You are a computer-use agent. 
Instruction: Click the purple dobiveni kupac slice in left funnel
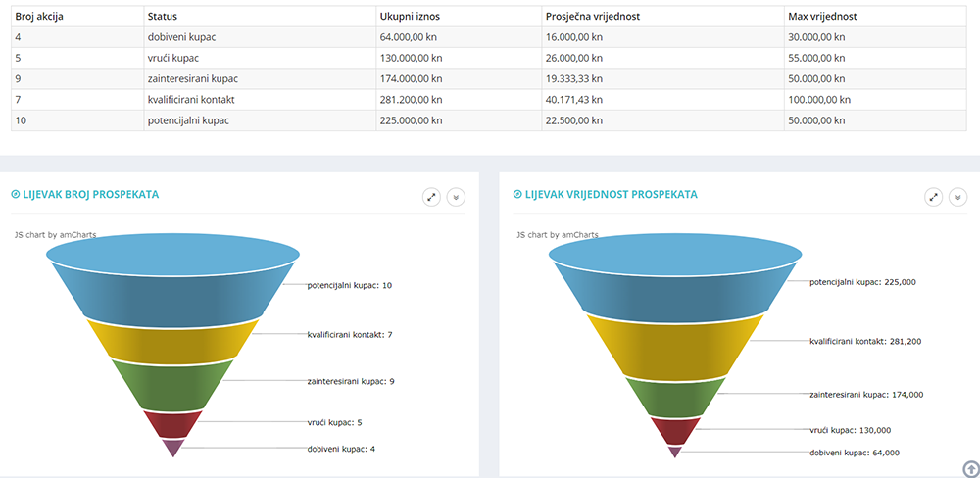(173, 447)
